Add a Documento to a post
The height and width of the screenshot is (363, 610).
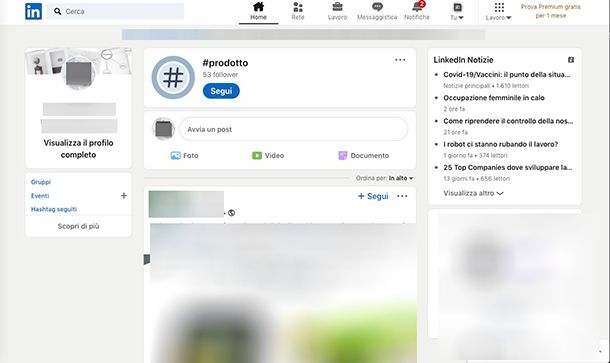(x=363, y=156)
